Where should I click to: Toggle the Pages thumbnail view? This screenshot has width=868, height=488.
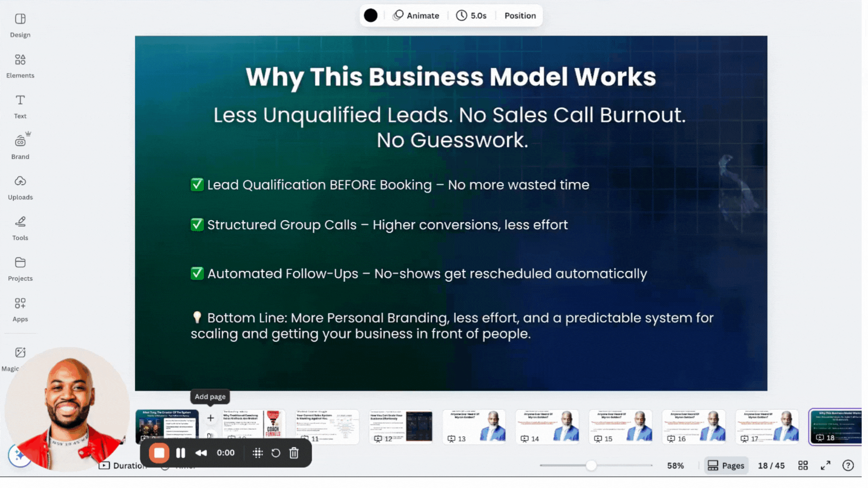click(x=726, y=465)
